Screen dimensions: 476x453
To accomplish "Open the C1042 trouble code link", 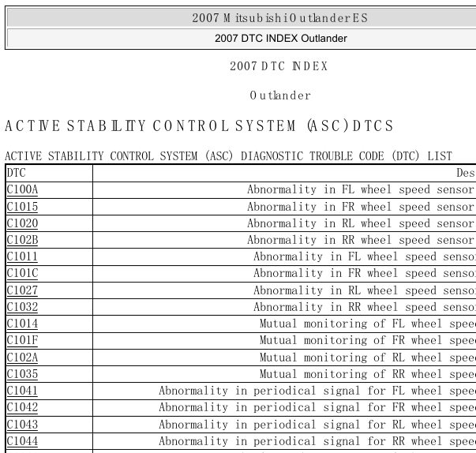I will coord(22,408).
